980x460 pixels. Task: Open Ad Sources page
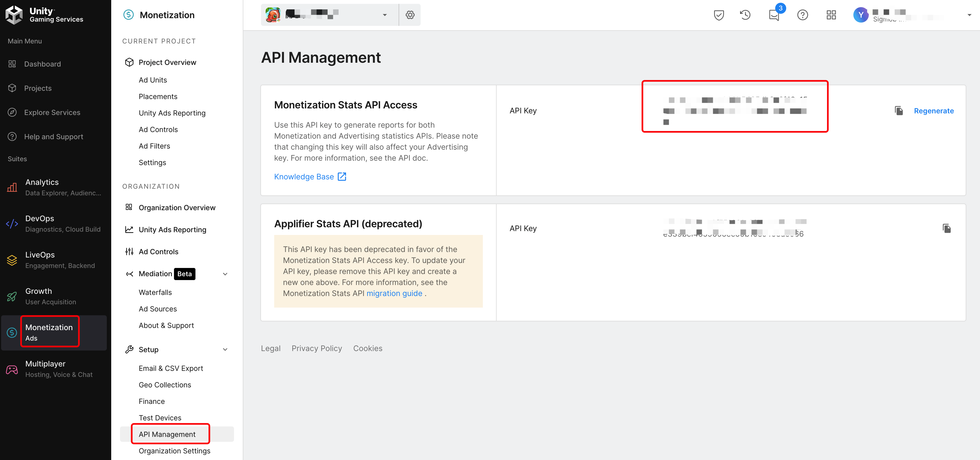coord(158,309)
